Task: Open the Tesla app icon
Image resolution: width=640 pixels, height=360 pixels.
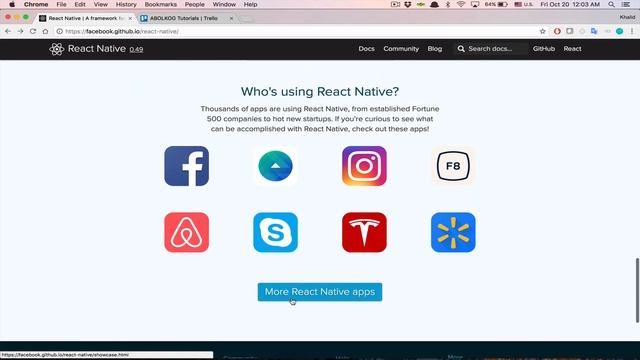Action: click(364, 232)
